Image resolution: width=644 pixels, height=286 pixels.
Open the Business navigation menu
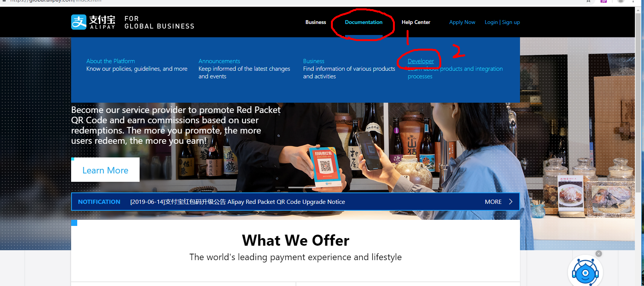coord(316,22)
